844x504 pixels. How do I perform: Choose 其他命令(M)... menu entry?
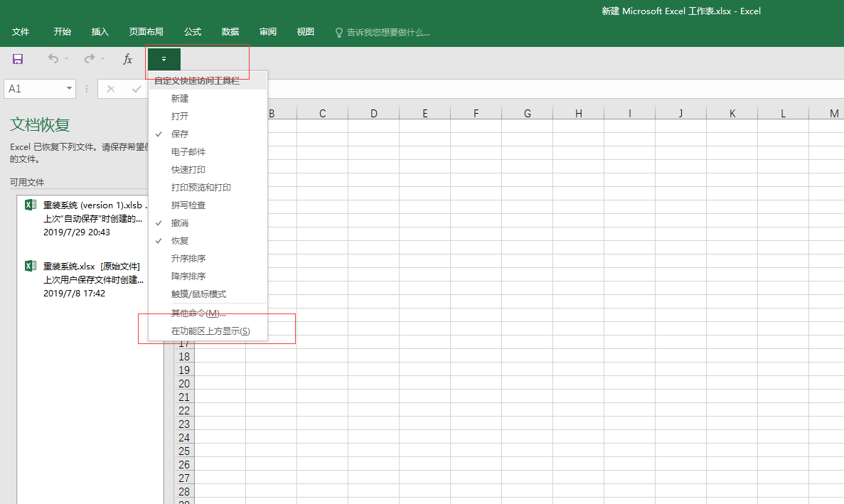point(208,313)
